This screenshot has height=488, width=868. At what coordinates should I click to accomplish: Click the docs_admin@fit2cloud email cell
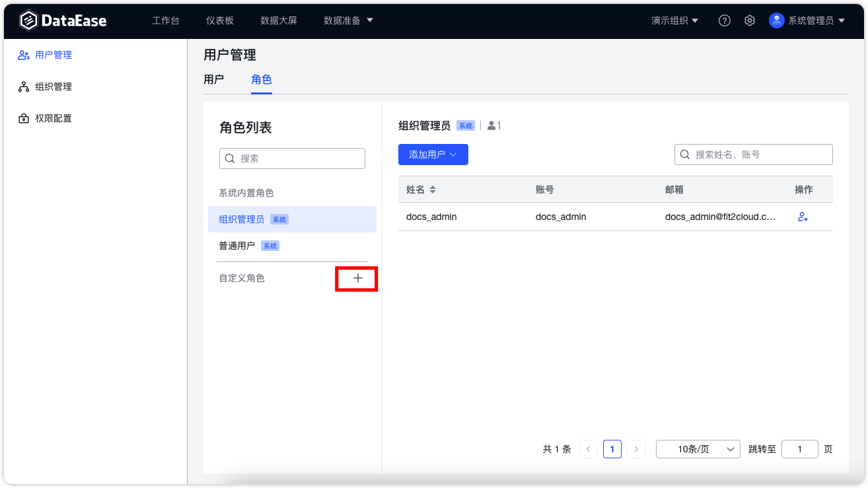tap(721, 217)
